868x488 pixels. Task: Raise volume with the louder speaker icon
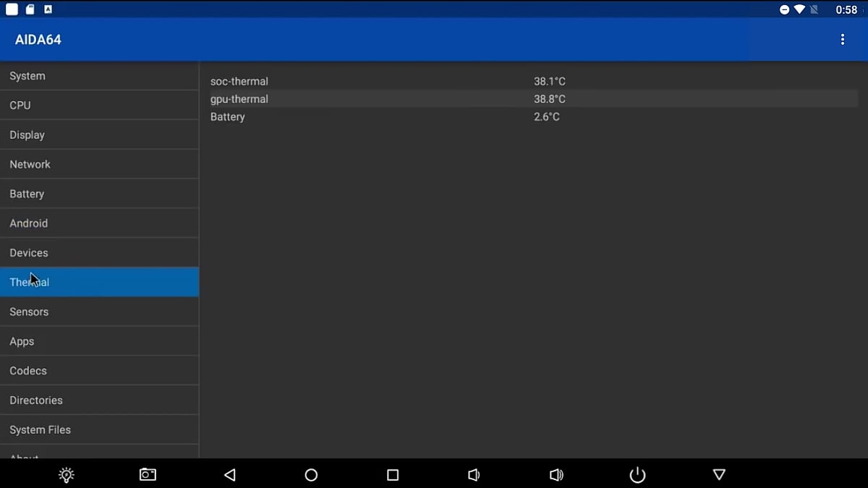pyautogui.click(x=556, y=475)
